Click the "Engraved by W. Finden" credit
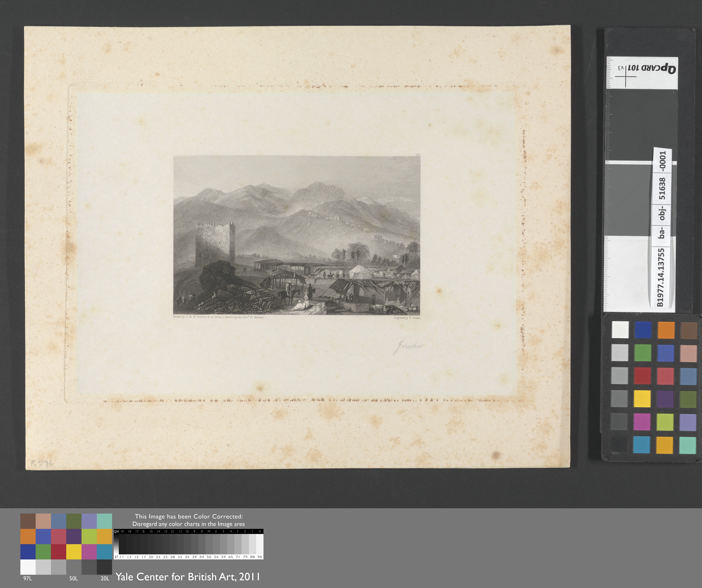The image size is (702, 588). tap(407, 318)
